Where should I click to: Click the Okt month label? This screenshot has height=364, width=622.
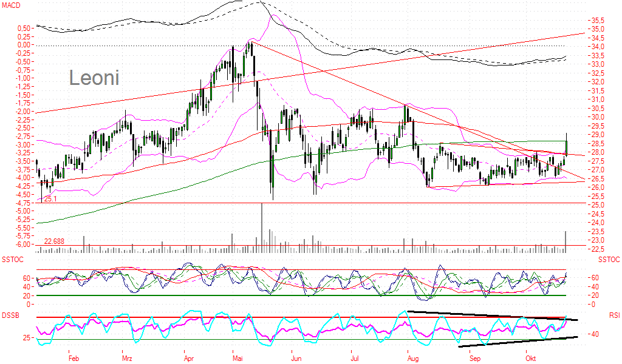pos(530,359)
